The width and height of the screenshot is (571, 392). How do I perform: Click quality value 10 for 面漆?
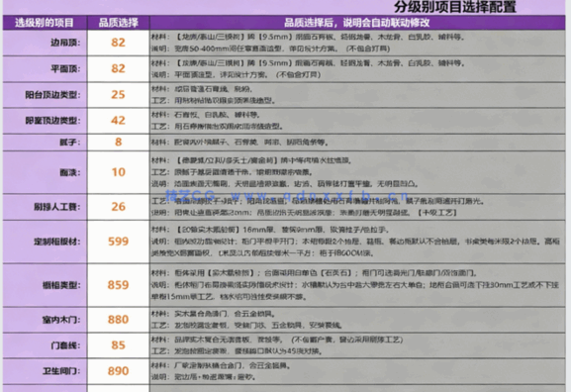(119, 172)
